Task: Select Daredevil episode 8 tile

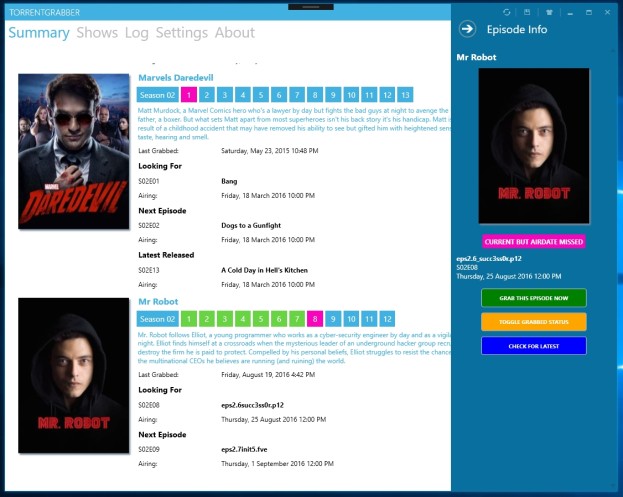Action: pyautogui.click(x=315, y=95)
